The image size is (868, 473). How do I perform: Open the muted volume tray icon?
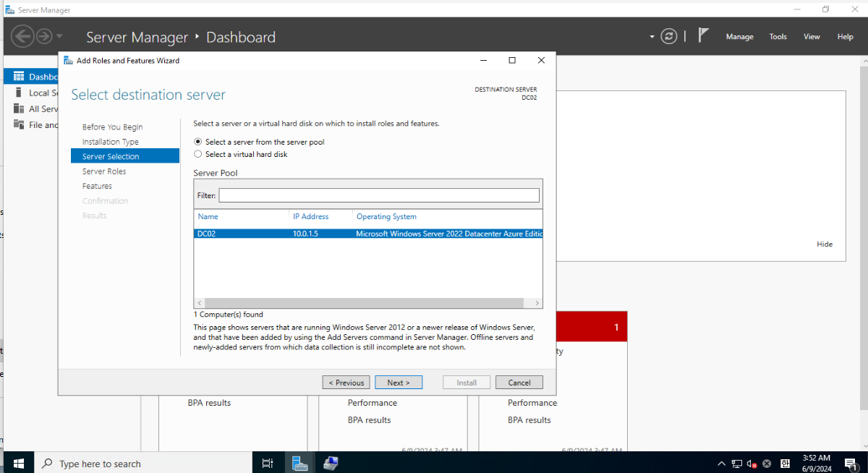752,464
